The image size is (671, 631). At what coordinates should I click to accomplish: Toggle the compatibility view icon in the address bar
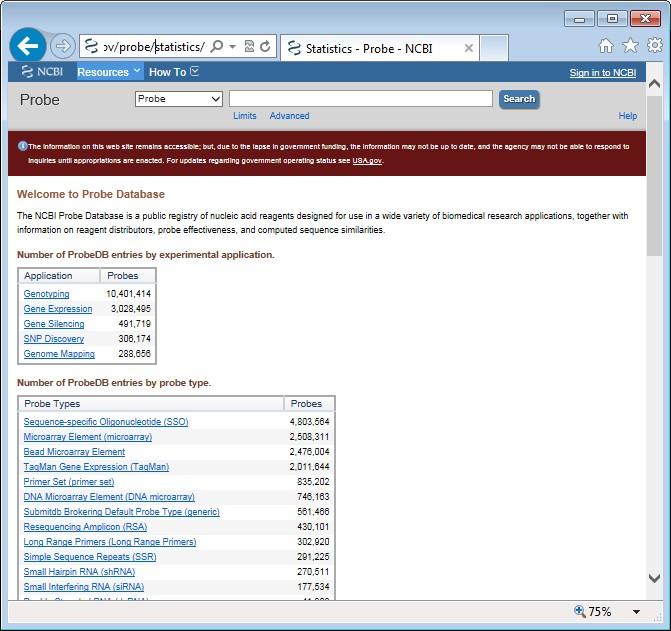coord(249,46)
